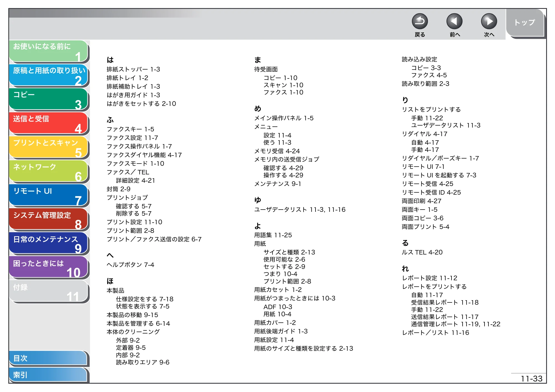This screenshot has width=555, height=392.
Task: Open 読み取りエリア 9-6 entry
Action: (143, 362)
